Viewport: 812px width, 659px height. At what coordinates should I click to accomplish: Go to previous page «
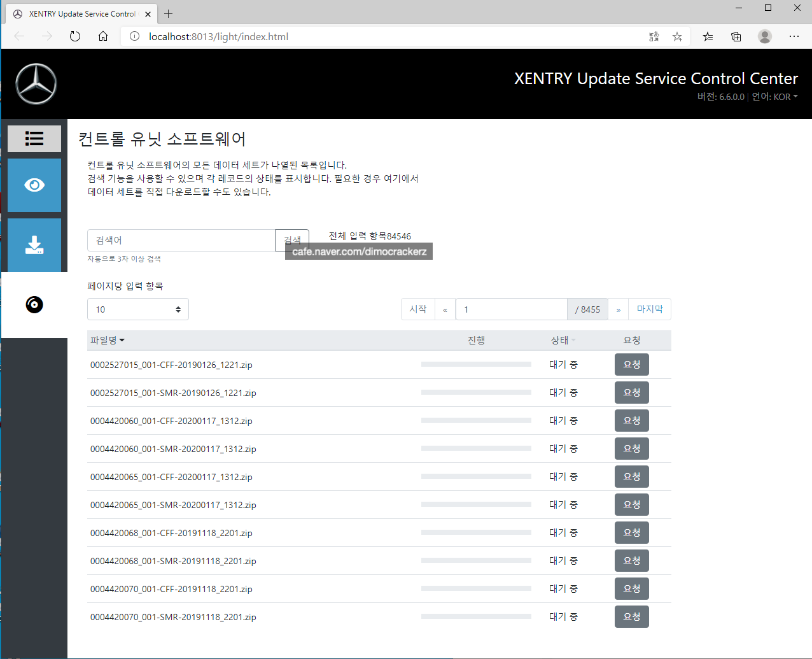click(445, 309)
